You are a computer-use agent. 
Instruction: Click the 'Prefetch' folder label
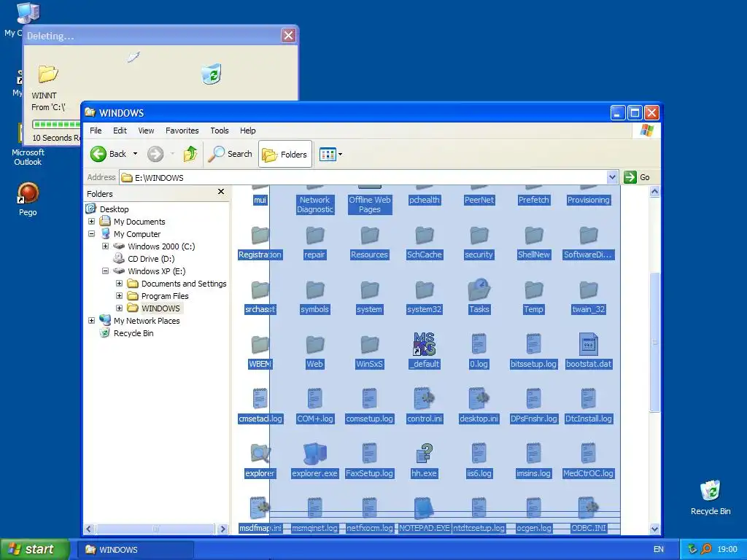point(533,200)
